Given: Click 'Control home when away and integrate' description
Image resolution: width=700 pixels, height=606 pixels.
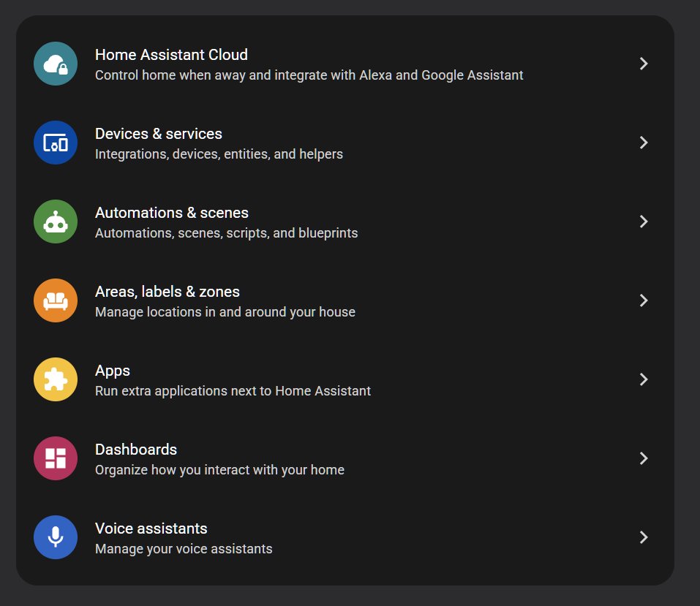Looking at the screenshot, I should pos(309,75).
